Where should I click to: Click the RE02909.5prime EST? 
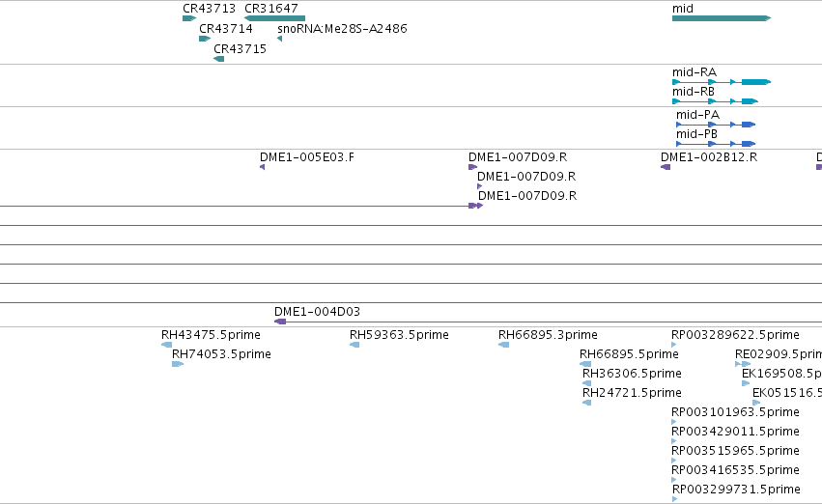pos(743,364)
